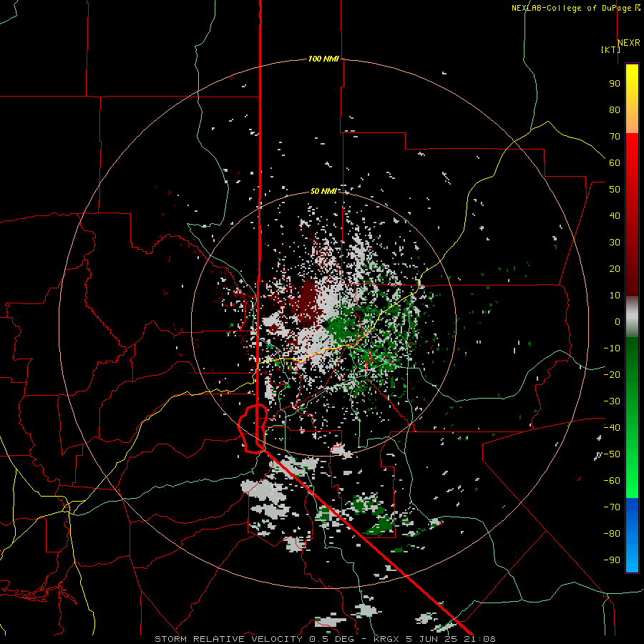
Task: Click the "KRGX" station identifier in caption
Action: pos(387,639)
